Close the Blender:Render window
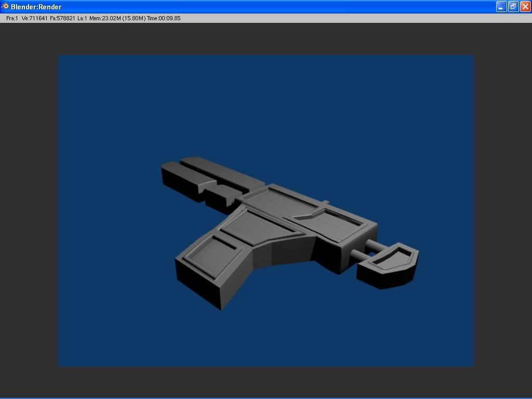This screenshot has height=399, width=532. click(525, 7)
